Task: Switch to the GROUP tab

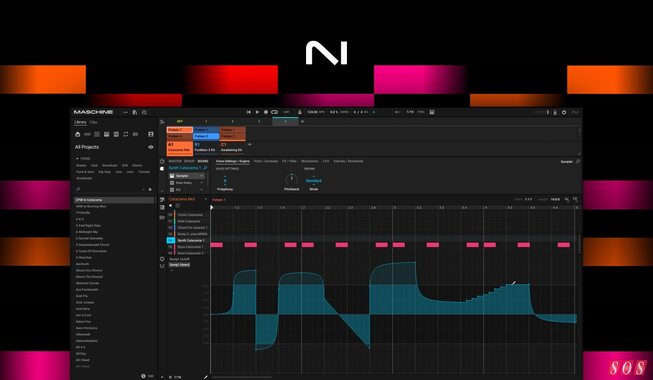Action: click(x=189, y=161)
